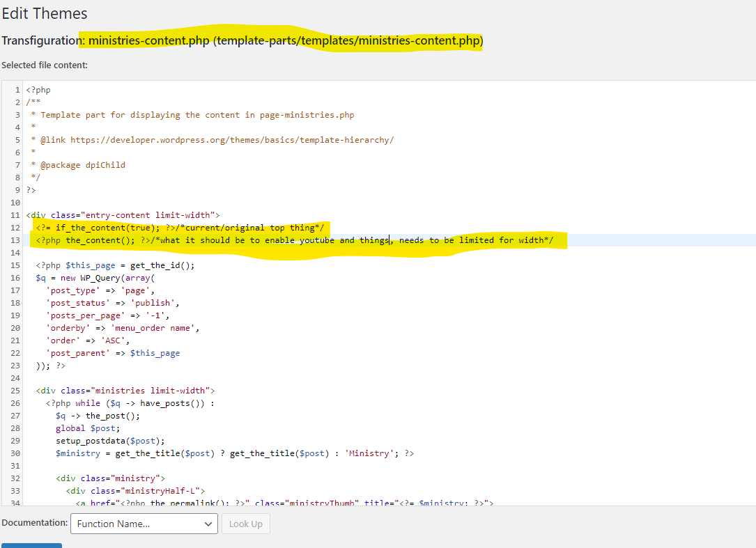Click the Look Up button
The height and width of the screenshot is (548, 756).
pos(245,524)
